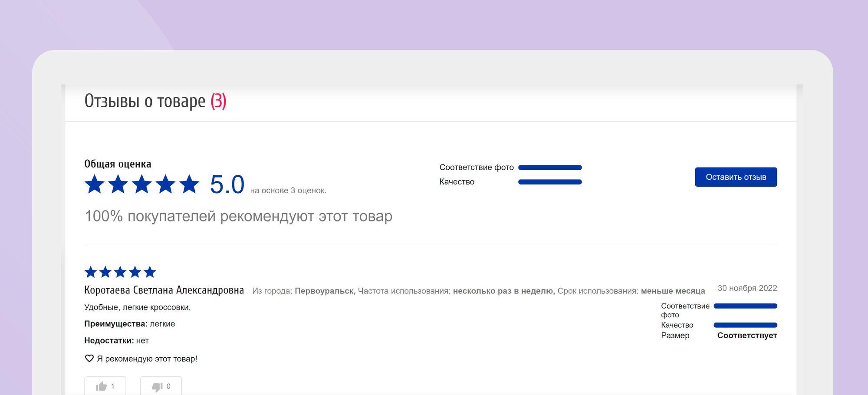Click the 'Отзывы о товаре' heading
The height and width of the screenshot is (395, 868).
coord(145,101)
